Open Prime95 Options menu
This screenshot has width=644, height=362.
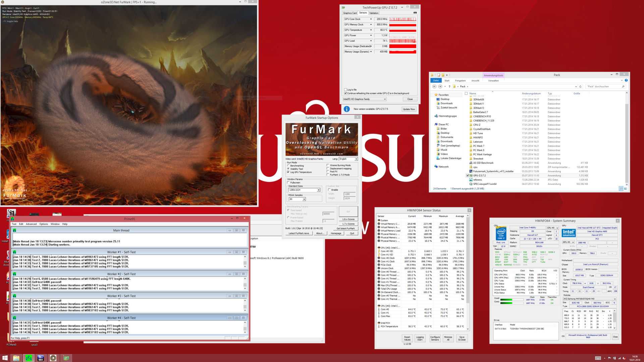[x=44, y=224]
